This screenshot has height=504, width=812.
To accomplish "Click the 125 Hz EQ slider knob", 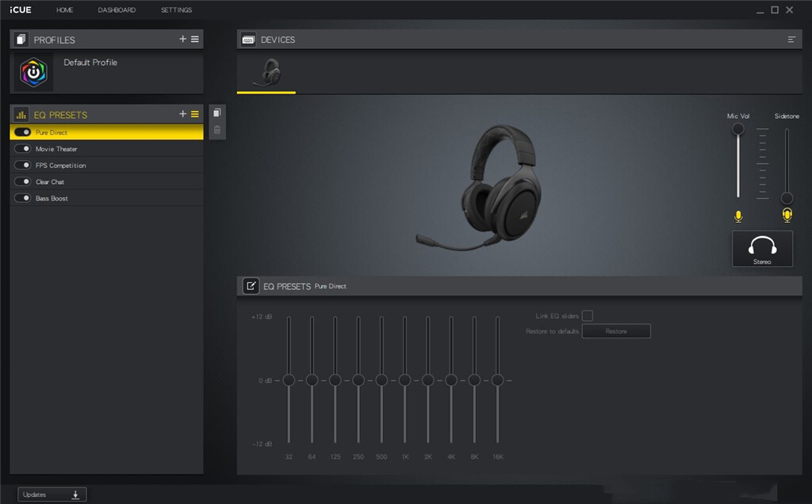I will point(335,380).
